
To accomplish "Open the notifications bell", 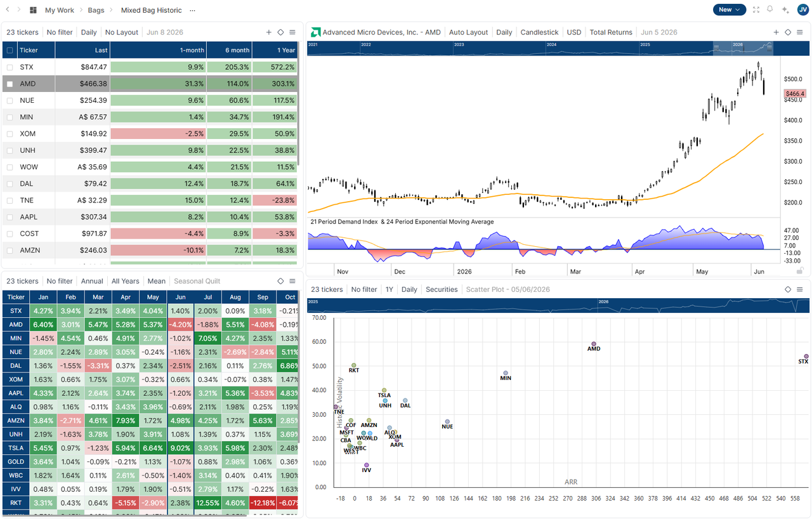I will [770, 10].
